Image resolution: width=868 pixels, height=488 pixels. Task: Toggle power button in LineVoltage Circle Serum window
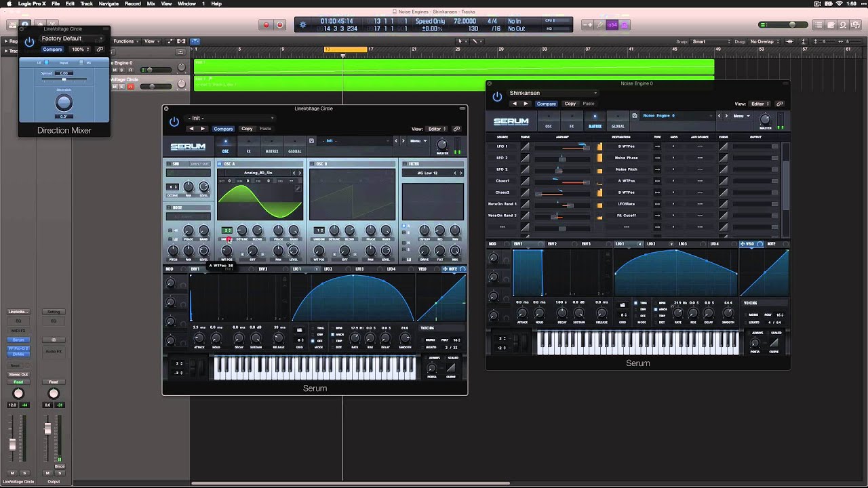pos(174,122)
